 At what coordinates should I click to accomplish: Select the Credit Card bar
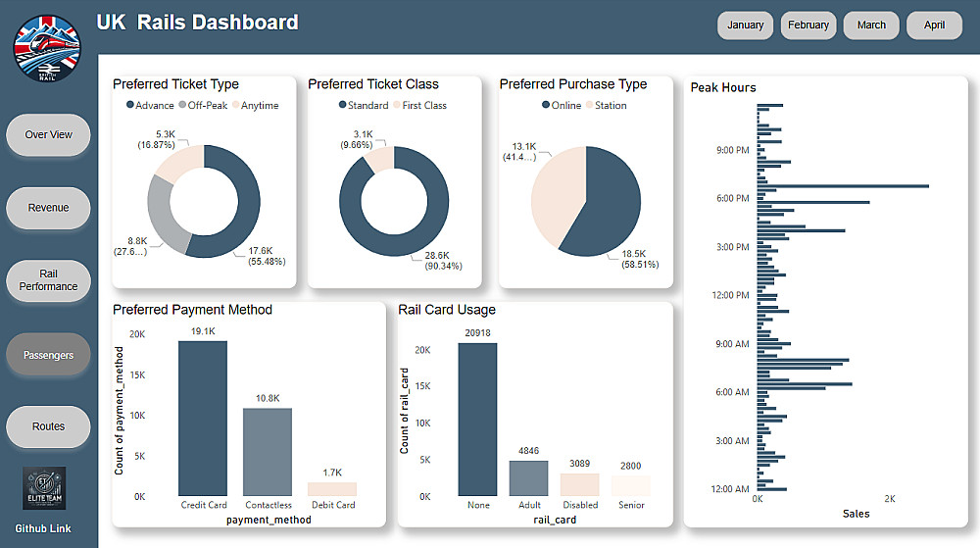203,419
